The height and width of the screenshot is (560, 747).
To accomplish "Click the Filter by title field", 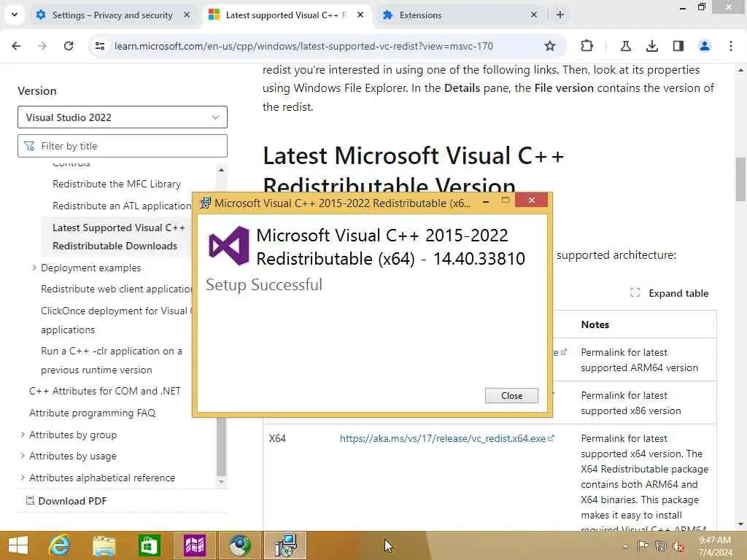I will tap(123, 146).
